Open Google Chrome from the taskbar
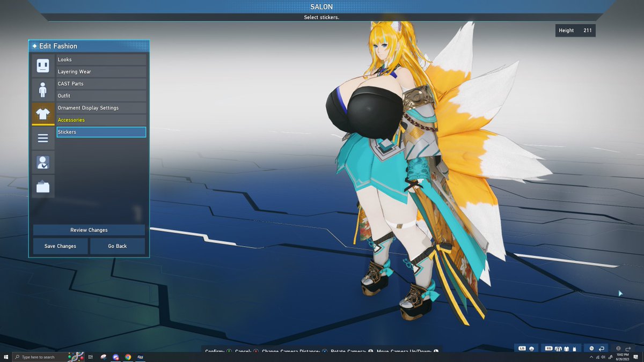Screen dimensions: 644x362 click(128, 357)
